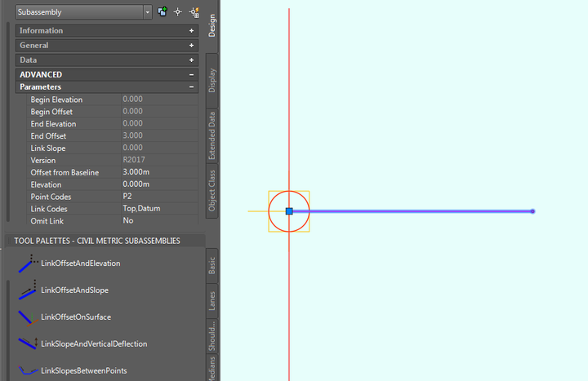
Task: Choose the LinkSlopeAndVerticalDeflection tool
Action: (x=93, y=343)
